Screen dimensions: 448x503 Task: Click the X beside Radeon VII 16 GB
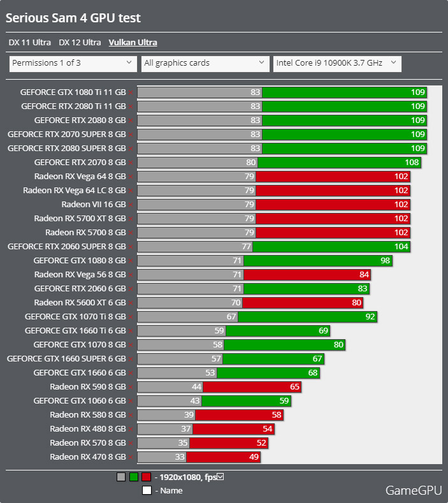pos(131,205)
